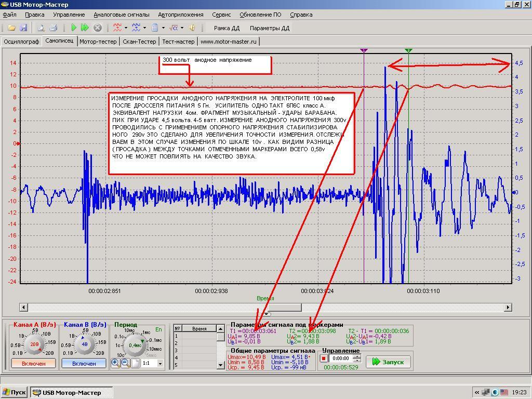Click the horizontal timeline scrollbar right arrow
Screen dimensions: 532x399
pyautogui.click(x=508, y=307)
